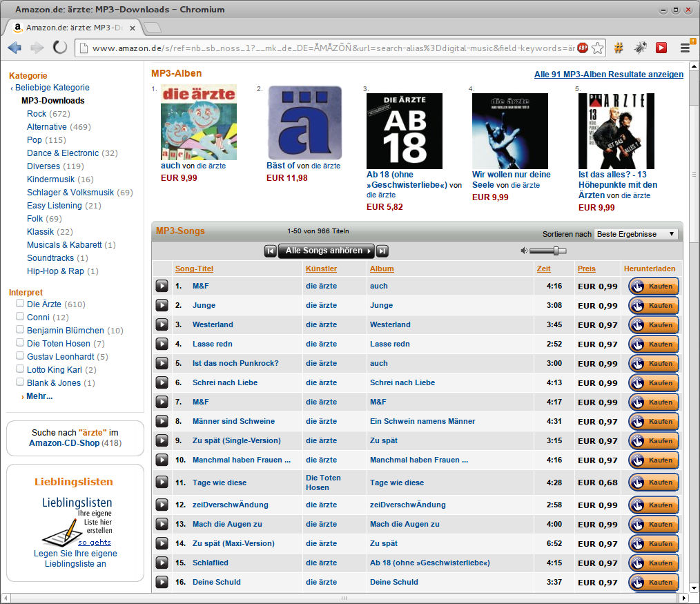This screenshot has height=604, width=700.
Task: Click the red play extension icon
Action: (661, 48)
